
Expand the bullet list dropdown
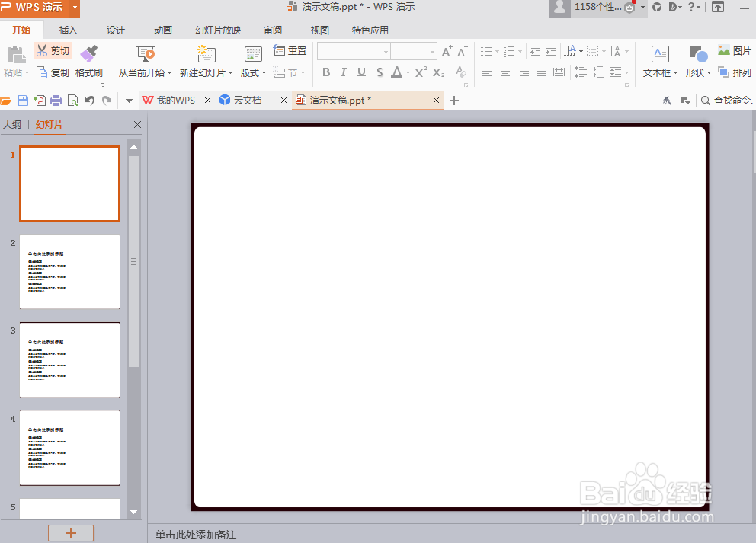pos(497,51)
